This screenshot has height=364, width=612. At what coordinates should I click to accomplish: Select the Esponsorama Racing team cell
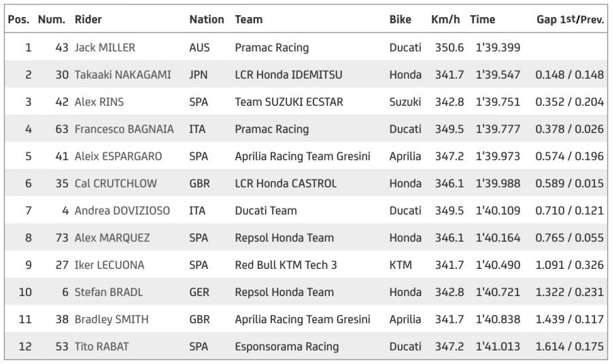click(286, 346)
